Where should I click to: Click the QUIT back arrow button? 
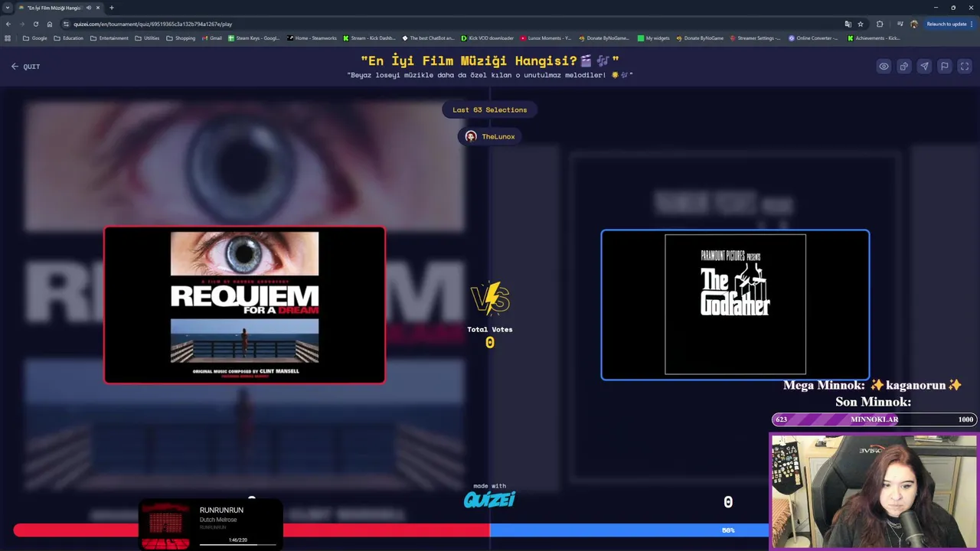(x=25, y=67)
